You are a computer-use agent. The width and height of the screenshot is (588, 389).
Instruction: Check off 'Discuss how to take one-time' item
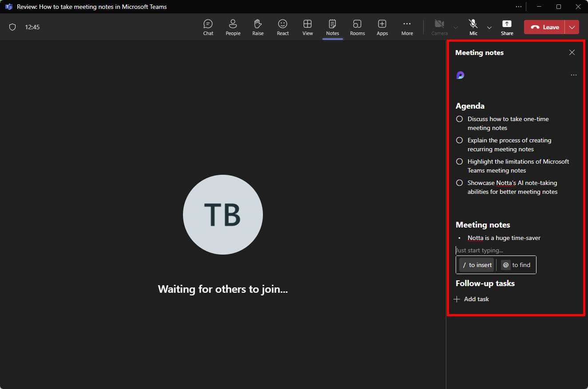(460, 119)
